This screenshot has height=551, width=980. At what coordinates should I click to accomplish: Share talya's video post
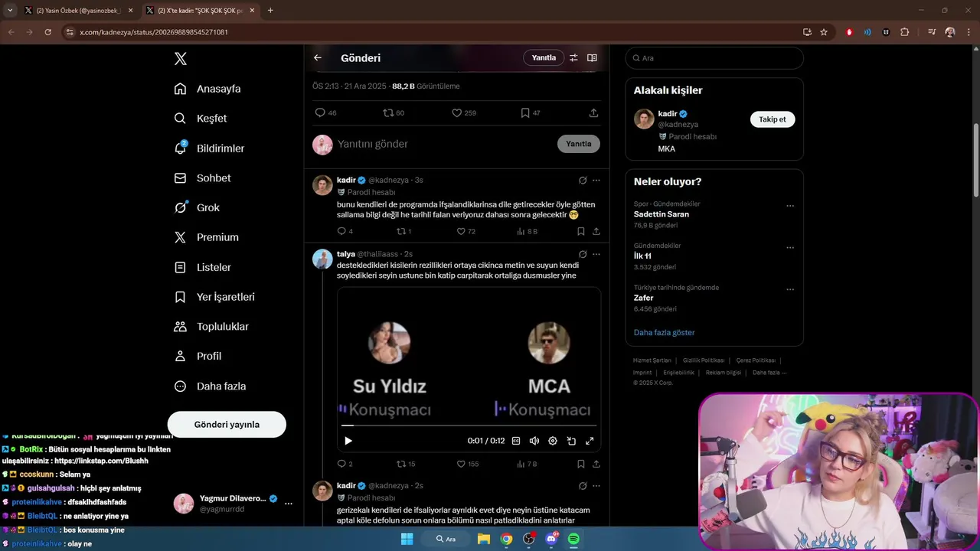click(x=596, y=464)
